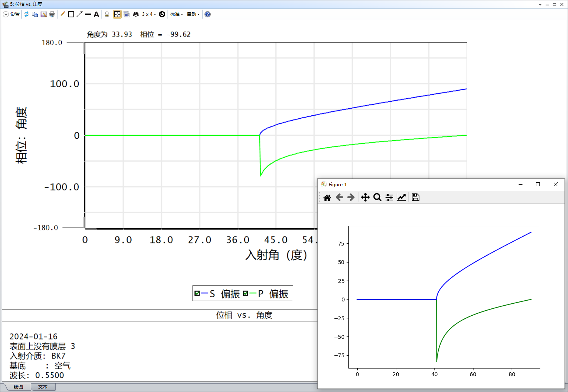
Task: Select the text annotation tool 'A'
Action: click(96, 14)
